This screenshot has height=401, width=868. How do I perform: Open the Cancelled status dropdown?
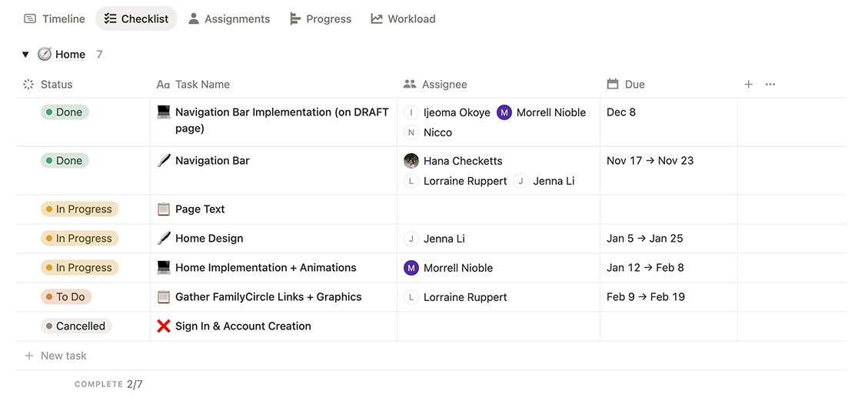(x=76, y=326)
